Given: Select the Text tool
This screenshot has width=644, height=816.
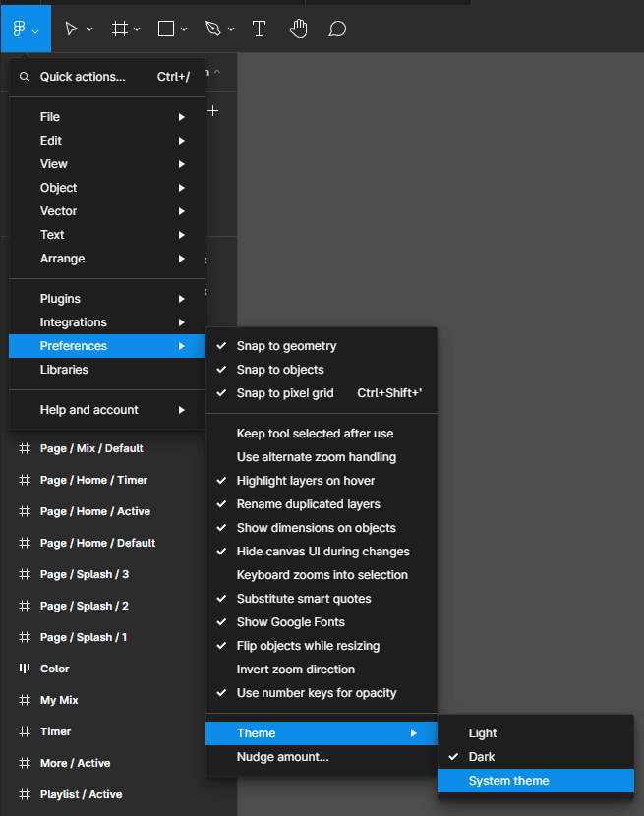Looking at the screenshot, I should coord(259,29).
